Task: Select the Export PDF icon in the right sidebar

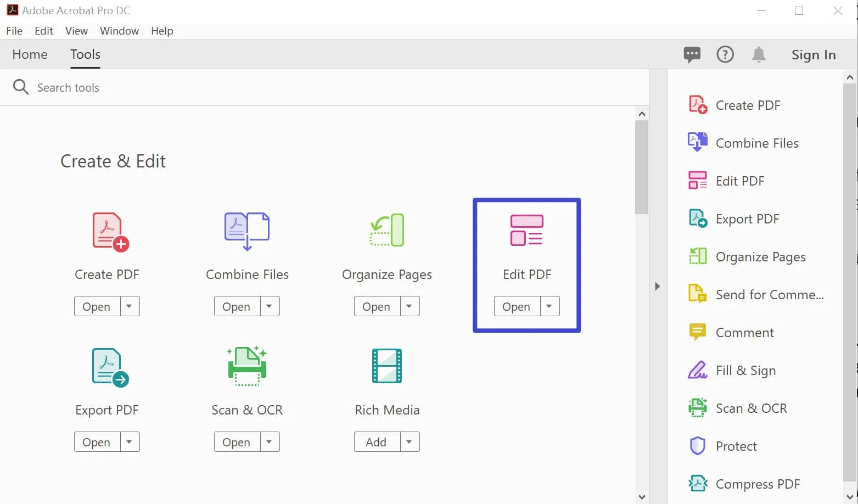Action: tap(698, 218)
